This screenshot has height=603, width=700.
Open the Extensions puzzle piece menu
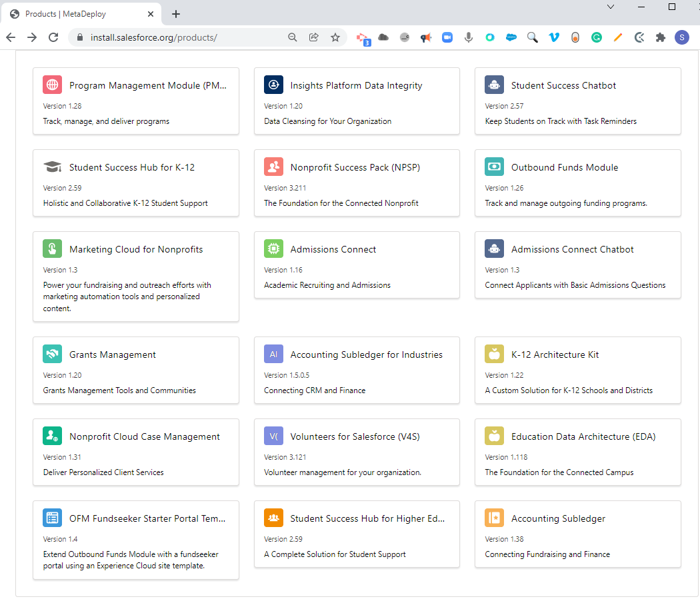(x=661, y=37)
